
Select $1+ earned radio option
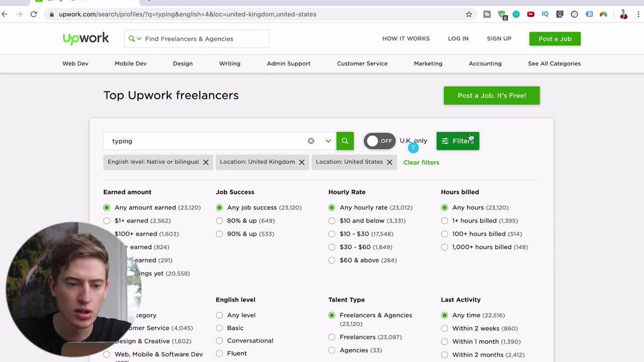point(107,221)
